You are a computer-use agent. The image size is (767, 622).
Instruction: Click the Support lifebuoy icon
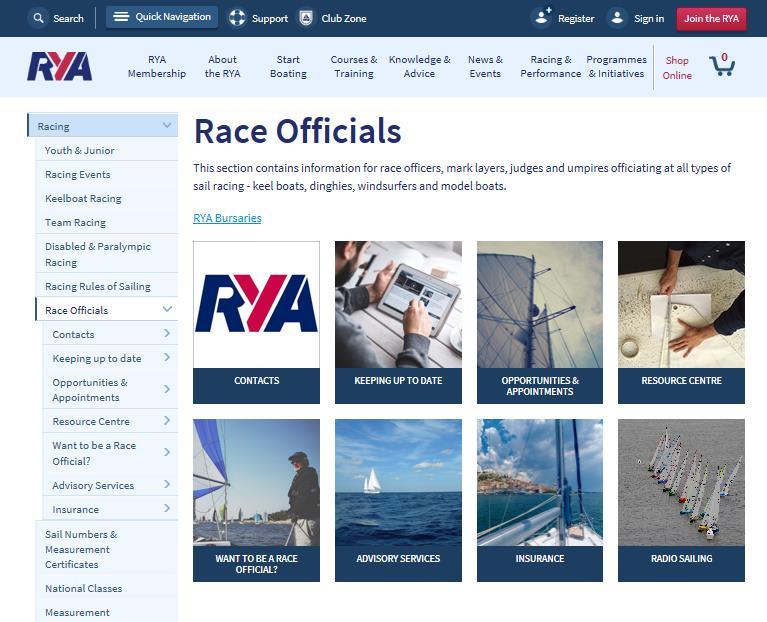(x=237, y=18)
